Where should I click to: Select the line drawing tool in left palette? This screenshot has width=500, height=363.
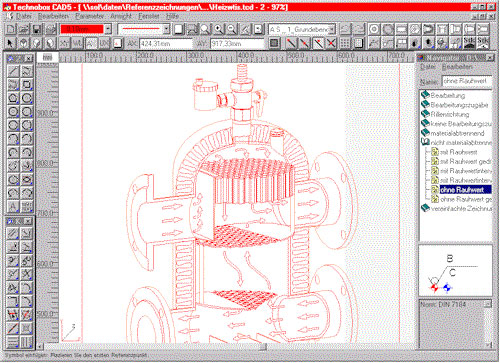(13, 71)
